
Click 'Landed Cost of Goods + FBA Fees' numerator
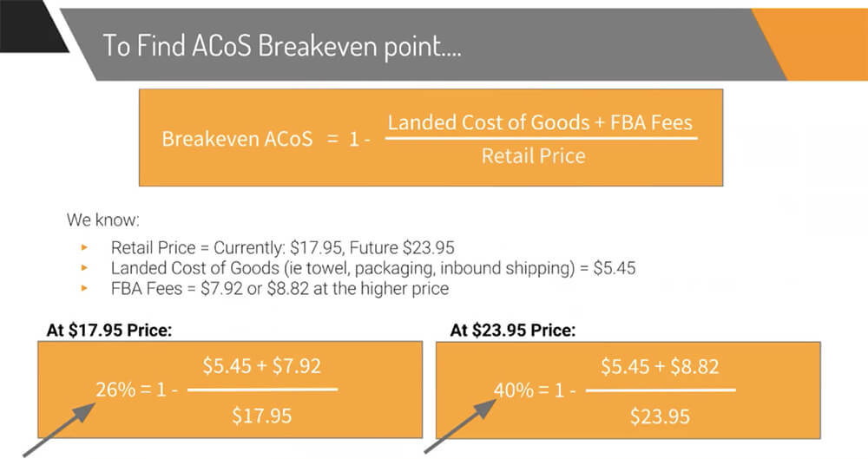[x=541, y=122]
